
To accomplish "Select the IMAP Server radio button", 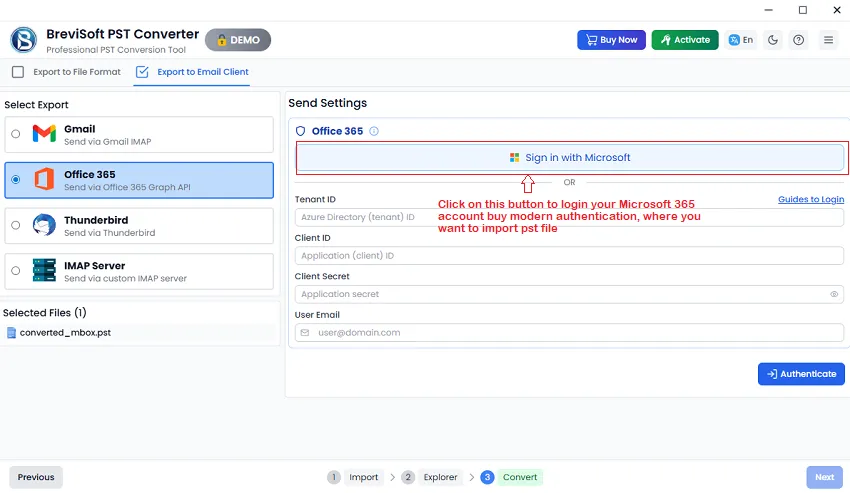I will (x=15, y=271).
